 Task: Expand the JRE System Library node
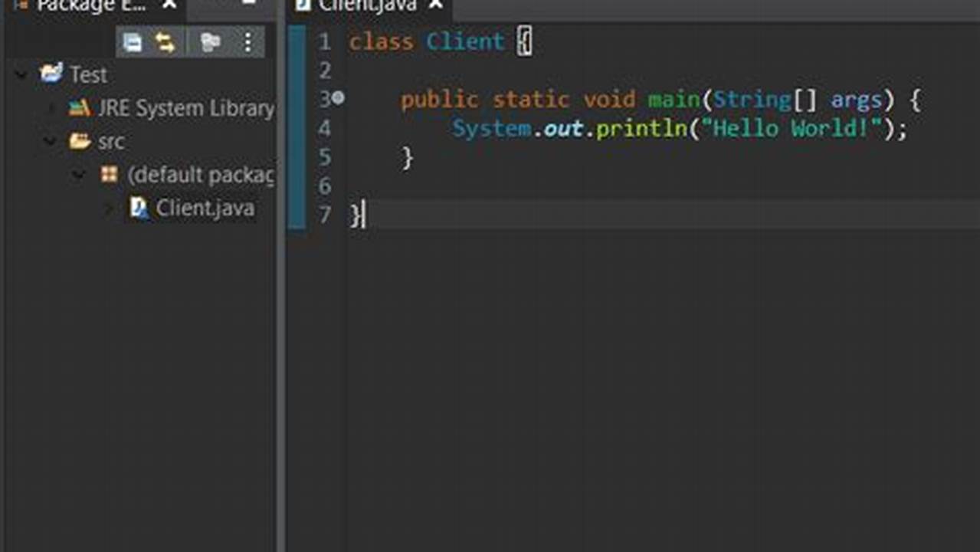[x=49, y=107]
